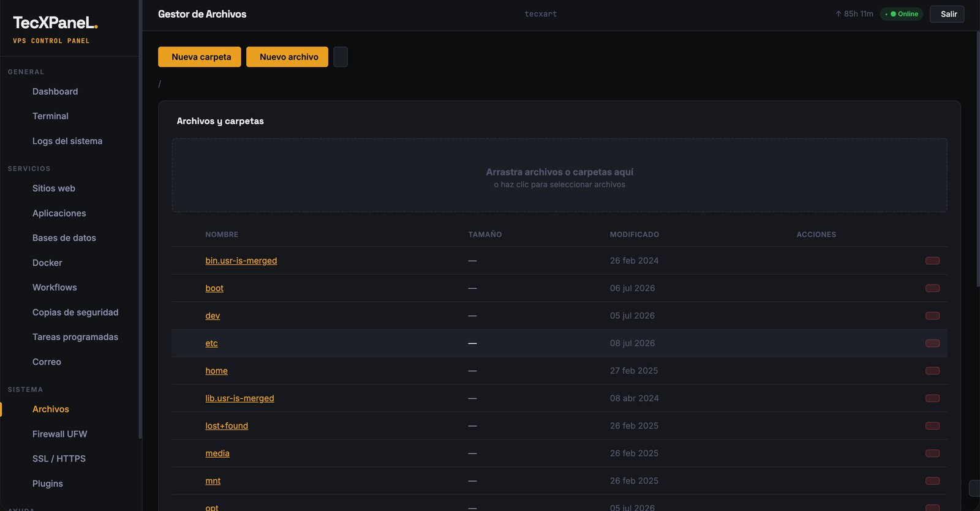
Task: Click the Archivos y carpetas heading
Action: click(221, 121)
